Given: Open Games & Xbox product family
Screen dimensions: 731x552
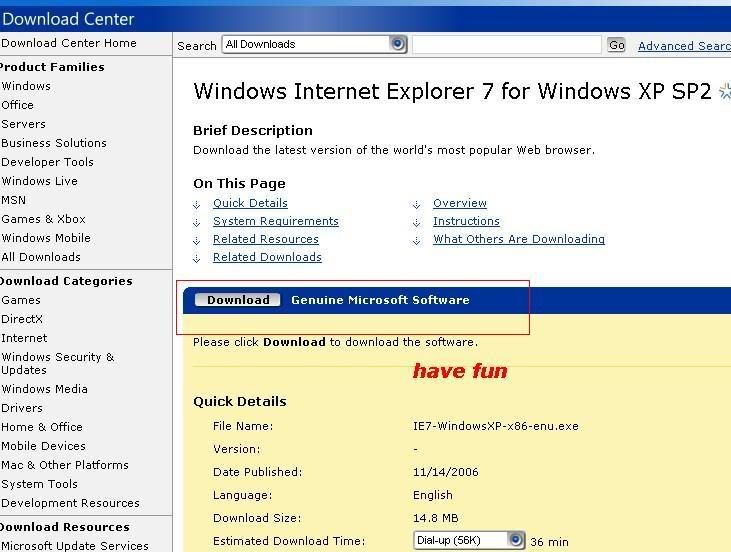Looking at the screenshot, I should pos(43,219).
